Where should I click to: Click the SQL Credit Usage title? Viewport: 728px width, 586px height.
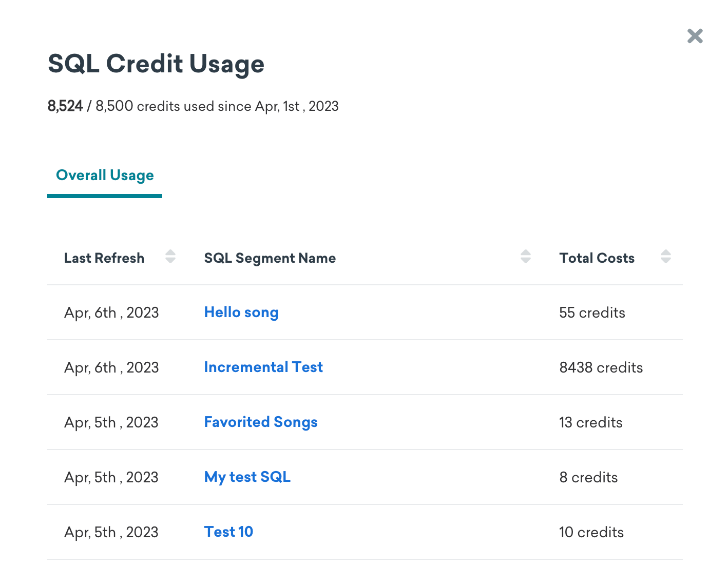tap(156, 64)
